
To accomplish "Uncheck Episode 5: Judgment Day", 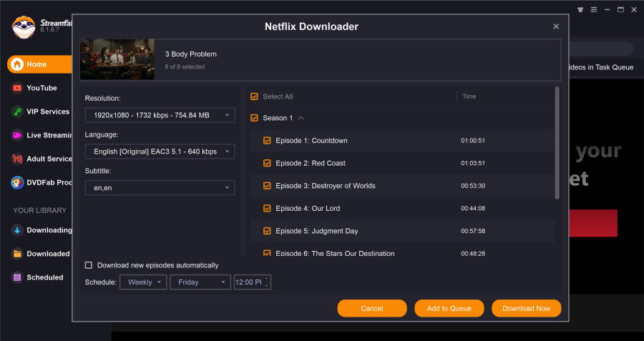I will click(x=267, y=231).
